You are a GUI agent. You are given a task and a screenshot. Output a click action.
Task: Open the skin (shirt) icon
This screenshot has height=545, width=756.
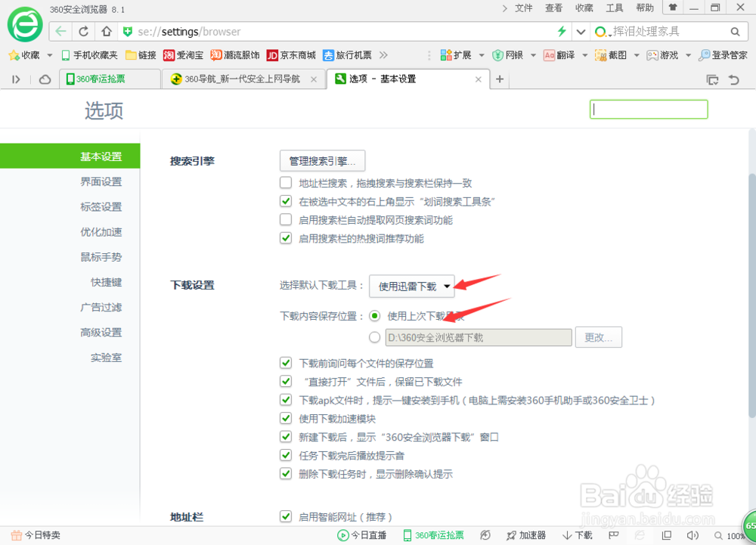point(673,8)
